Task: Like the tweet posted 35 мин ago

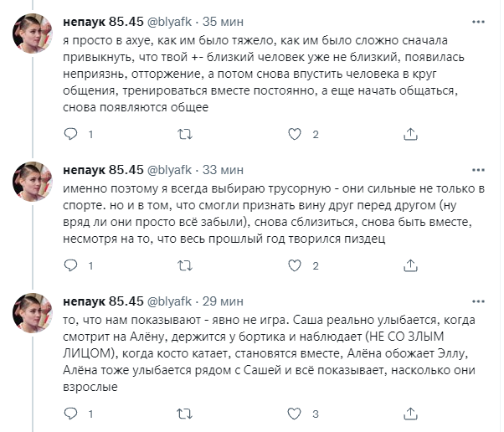Action: coord(295,134)
